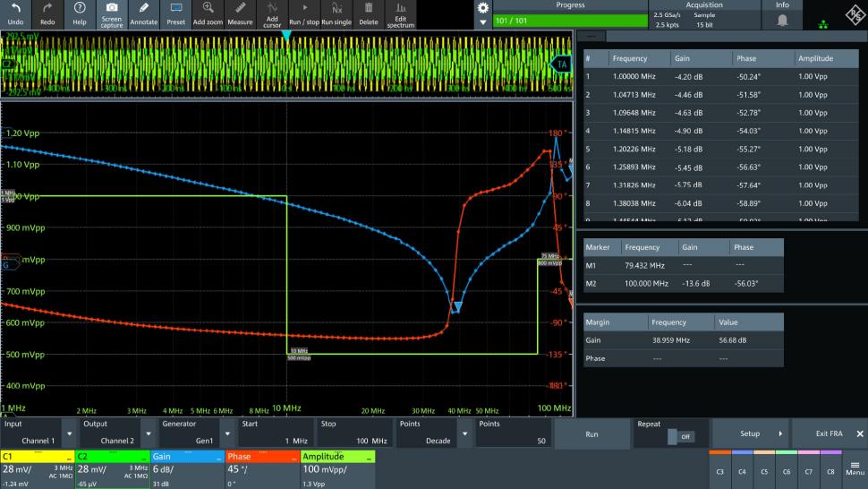Open the Menu button
The height and width of the screenshot is (489, 868).
pos(855,468)
